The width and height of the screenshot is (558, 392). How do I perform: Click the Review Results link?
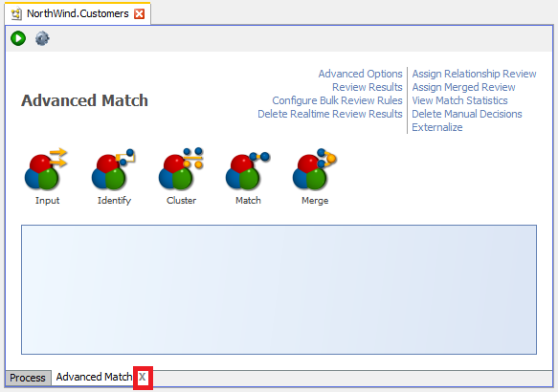pos(368,87)
